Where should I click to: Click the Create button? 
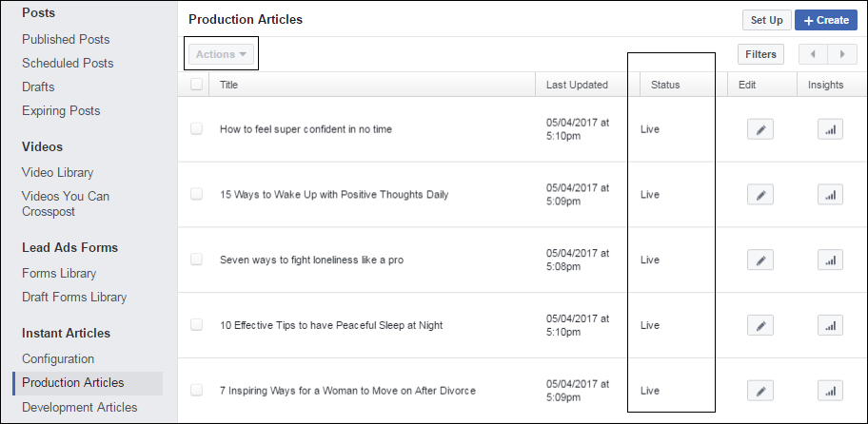pos(826,20)
